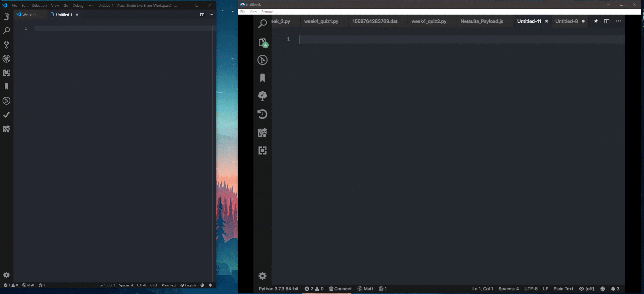The width and height of the screenshot is (644, 294).
Task: Open Search in left VS Code activity bar
Action: tap(6, 31)
